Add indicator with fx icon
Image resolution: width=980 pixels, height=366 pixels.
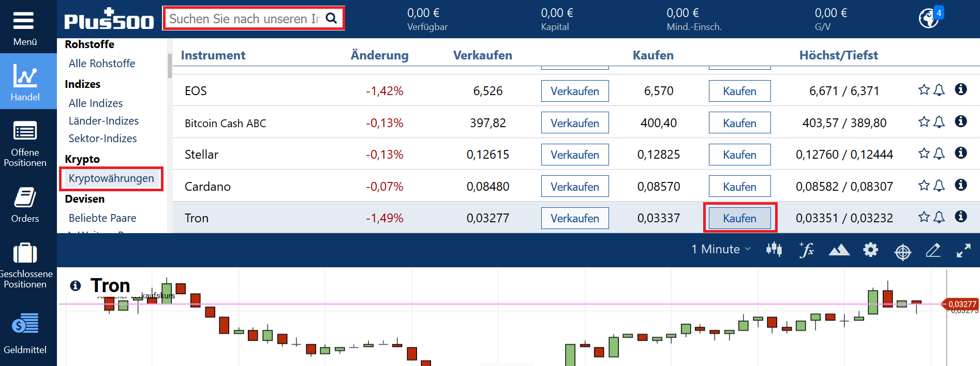pyautogui.click(x=806, y=250)
